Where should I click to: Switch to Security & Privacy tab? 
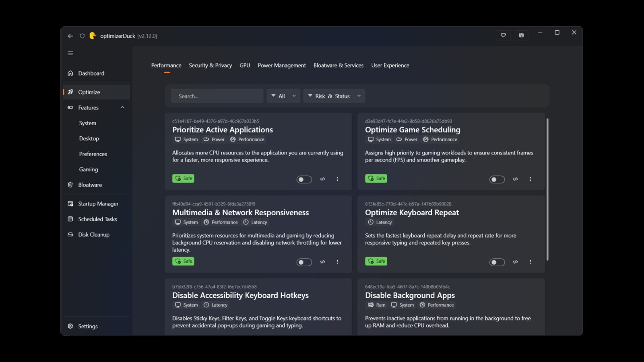click(x=211, y=65)
